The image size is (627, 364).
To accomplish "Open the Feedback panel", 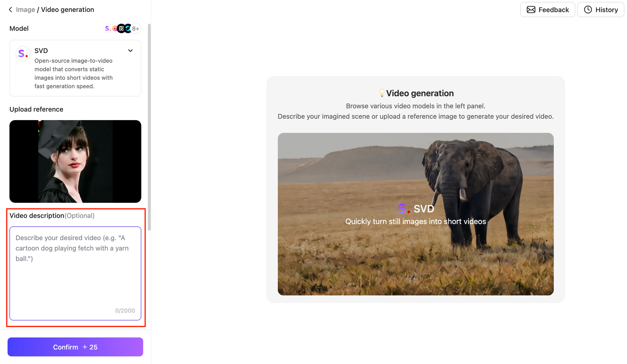I will click(547, 9).
